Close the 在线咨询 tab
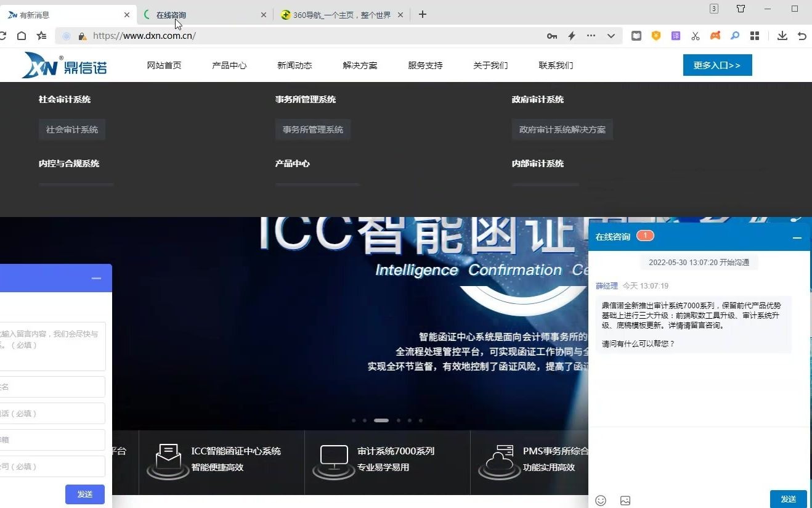 [264, 15]
